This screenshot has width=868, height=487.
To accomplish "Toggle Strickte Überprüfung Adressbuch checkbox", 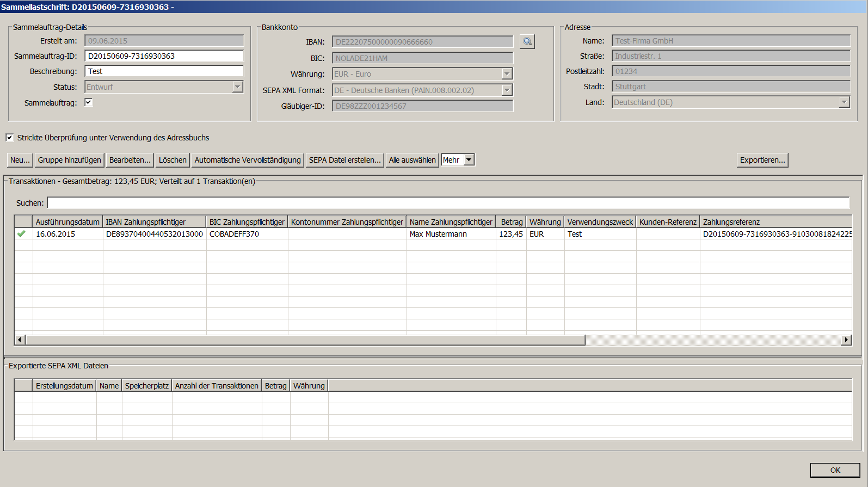I will 10,138.
